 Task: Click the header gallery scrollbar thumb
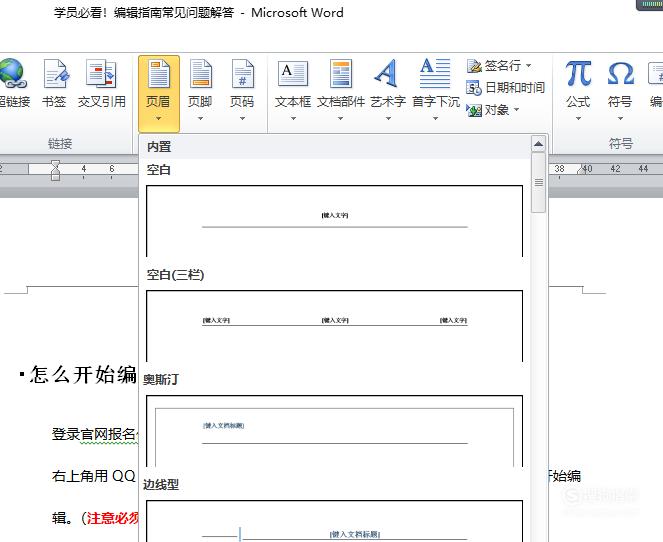point(538,182)
